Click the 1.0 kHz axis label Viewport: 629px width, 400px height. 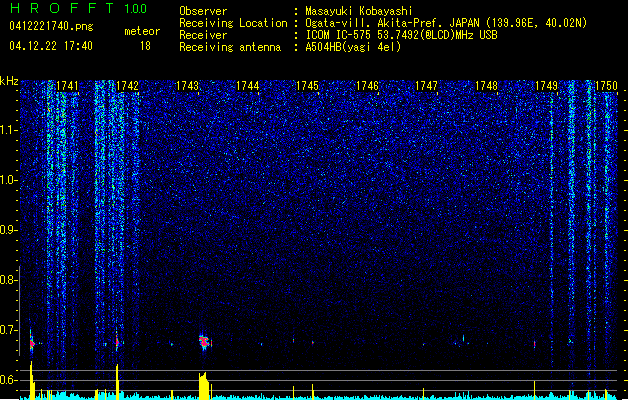tap(7, 181)
